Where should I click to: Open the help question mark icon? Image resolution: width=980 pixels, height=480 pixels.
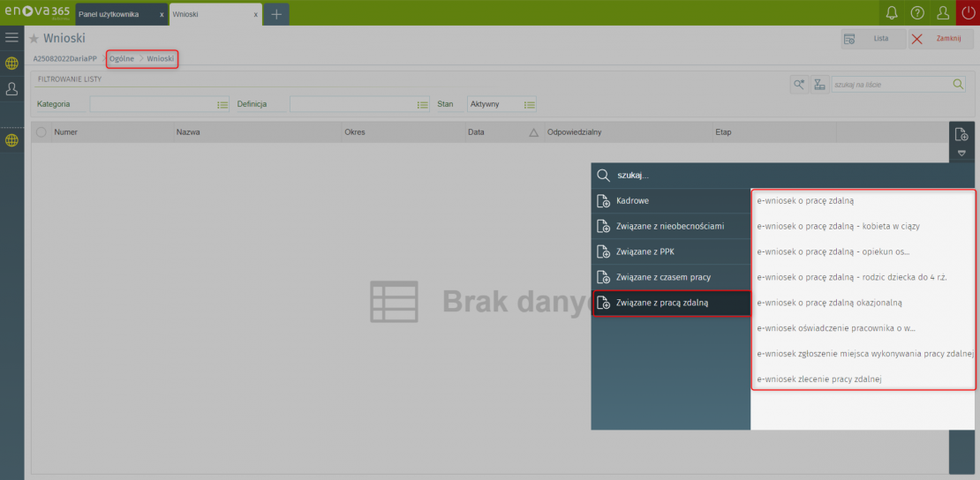917,13
